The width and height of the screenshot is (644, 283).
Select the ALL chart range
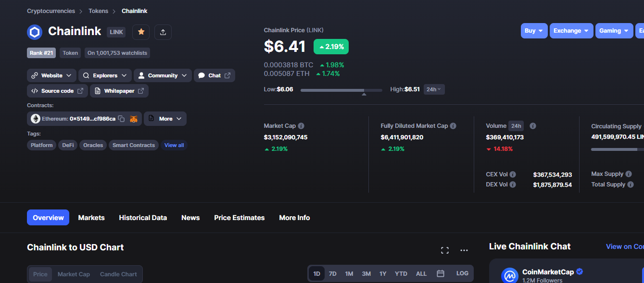click(421, 274)
